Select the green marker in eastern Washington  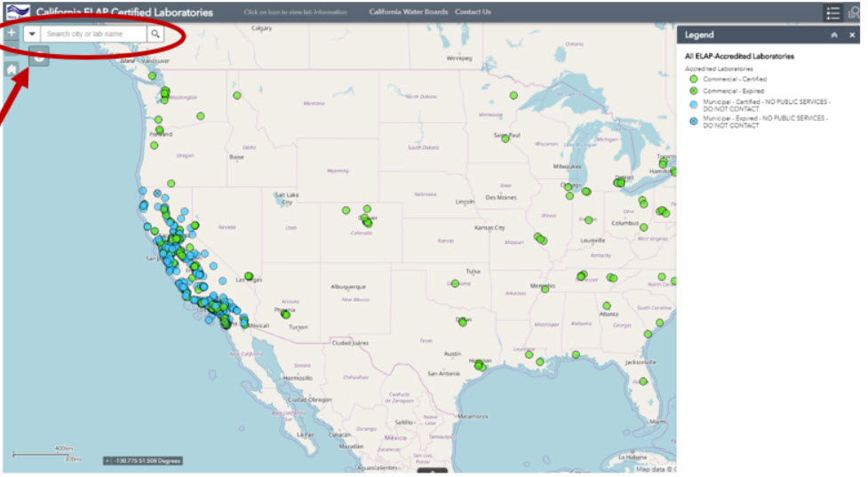(x=201, y=116)
